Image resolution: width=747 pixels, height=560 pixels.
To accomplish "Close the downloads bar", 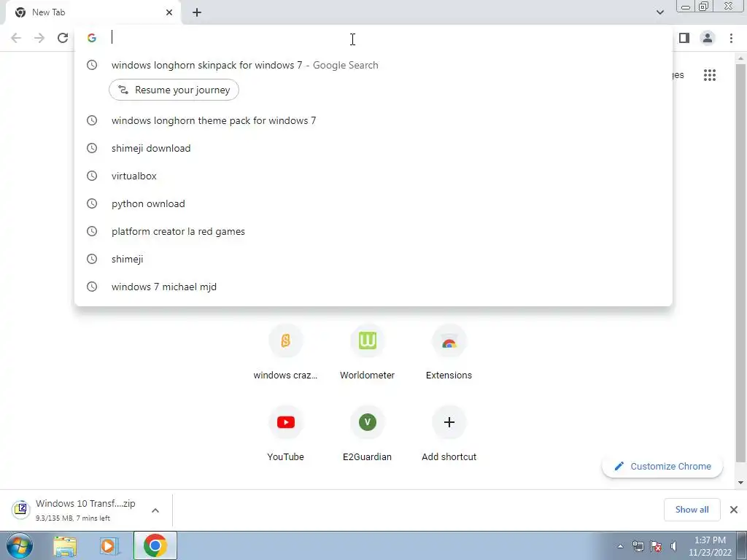I will (734, 510).
